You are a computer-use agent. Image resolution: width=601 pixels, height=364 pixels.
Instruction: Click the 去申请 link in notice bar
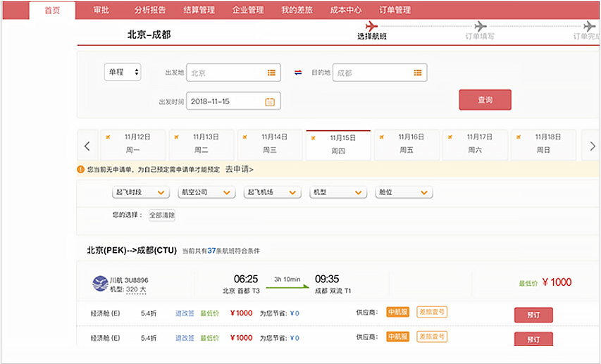240,169
